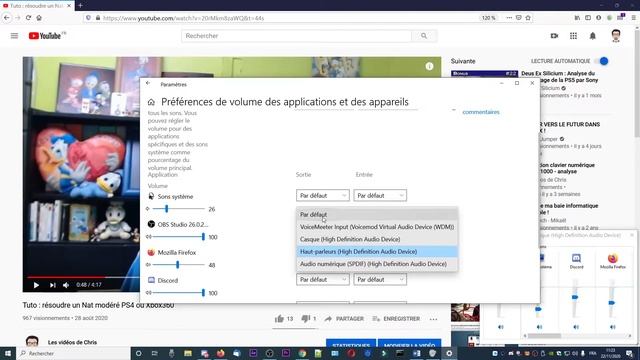Click the PARTAGER button
Image resolution: width=640 pixels, height=360 pixels.
pos(344,319)
